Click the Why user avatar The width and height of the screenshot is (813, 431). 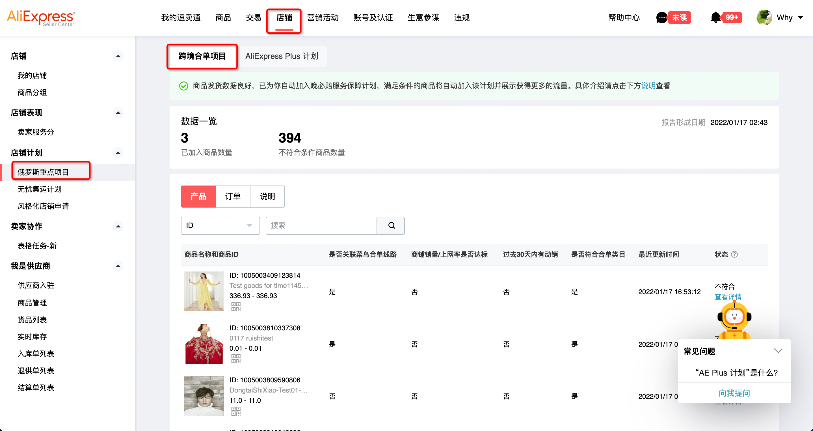tap(764, 18)
